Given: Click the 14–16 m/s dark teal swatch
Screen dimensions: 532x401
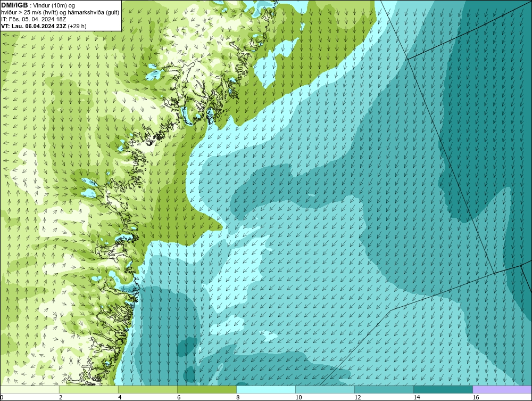Looking at the screenshot, I should (x=443, y=389).
